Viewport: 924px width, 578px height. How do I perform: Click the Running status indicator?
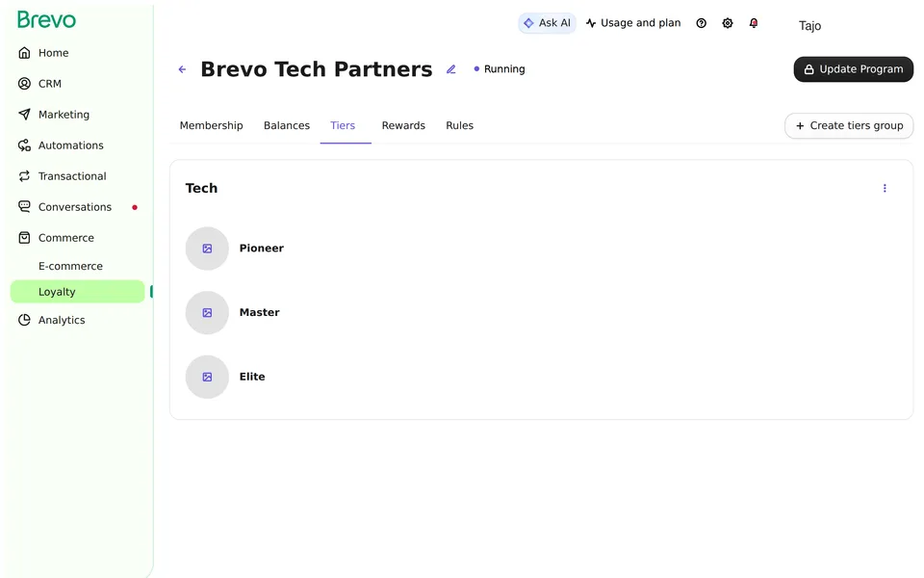click(500, 69)
